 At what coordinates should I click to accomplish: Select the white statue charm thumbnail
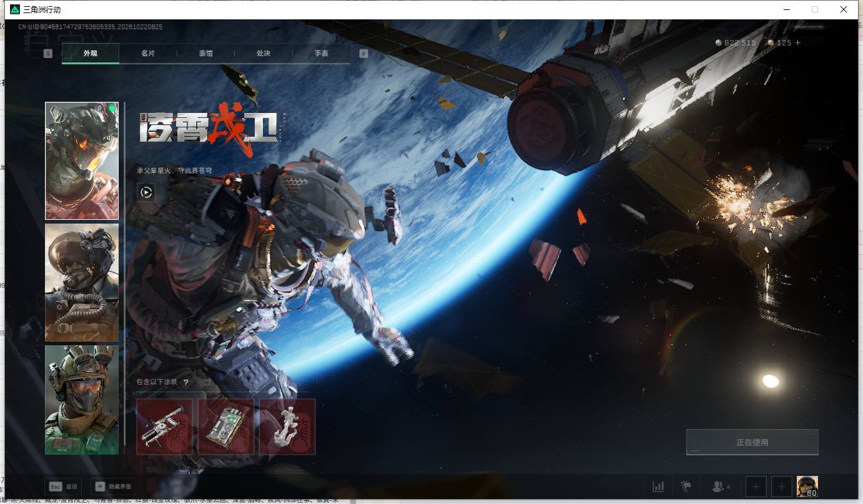tap(287, 427)
